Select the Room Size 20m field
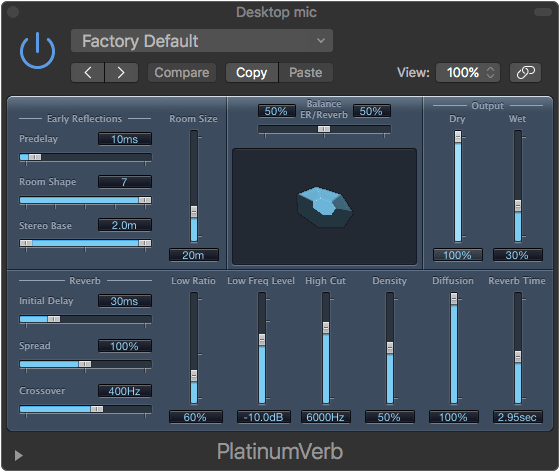The height and width of the screenshot is (472, 560). tap(194, 255)
